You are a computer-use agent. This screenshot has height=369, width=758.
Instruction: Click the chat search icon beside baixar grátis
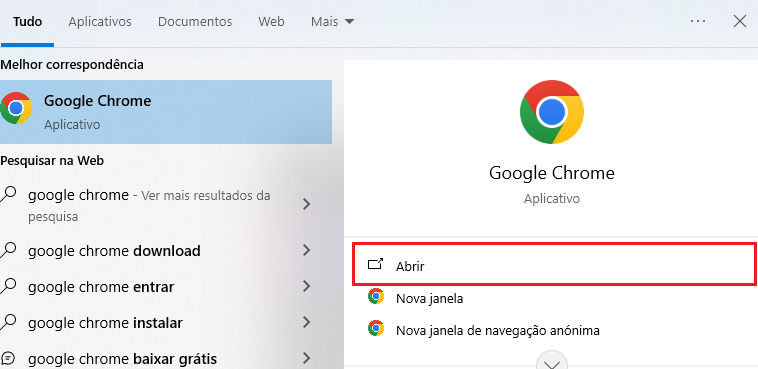coord(8,358)
